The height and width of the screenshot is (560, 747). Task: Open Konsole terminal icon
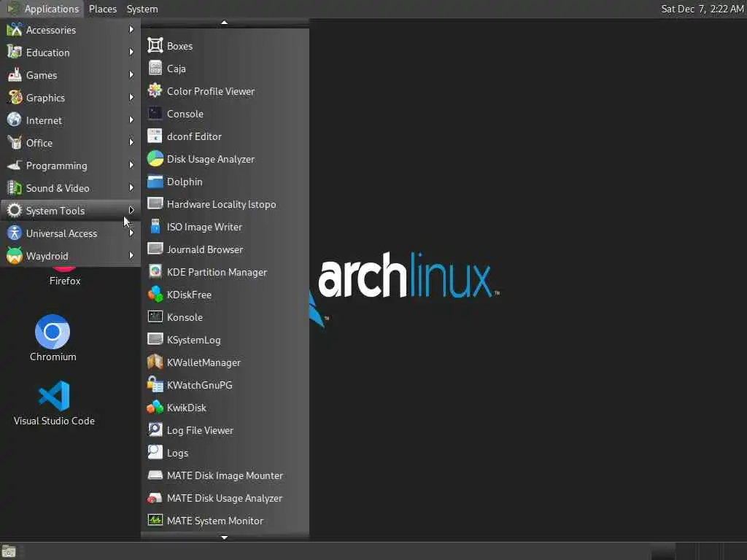[x=155, y=316]
